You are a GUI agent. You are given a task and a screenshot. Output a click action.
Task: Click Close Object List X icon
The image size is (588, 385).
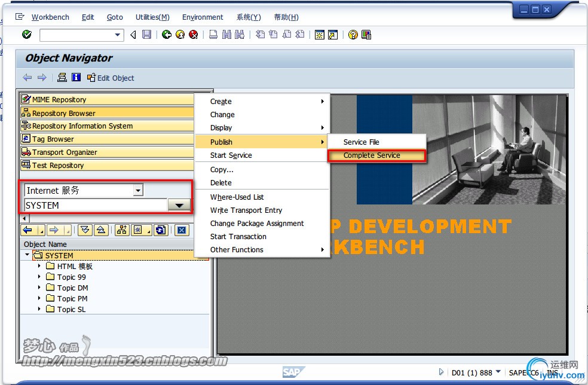182,230
